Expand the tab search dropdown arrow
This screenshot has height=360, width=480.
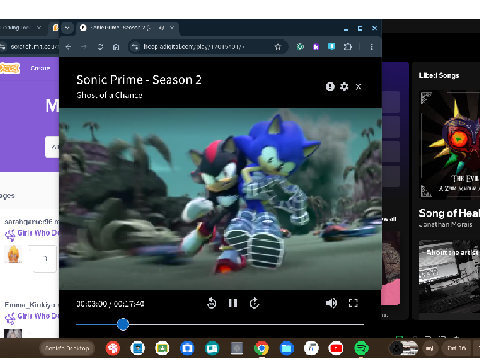67,28
